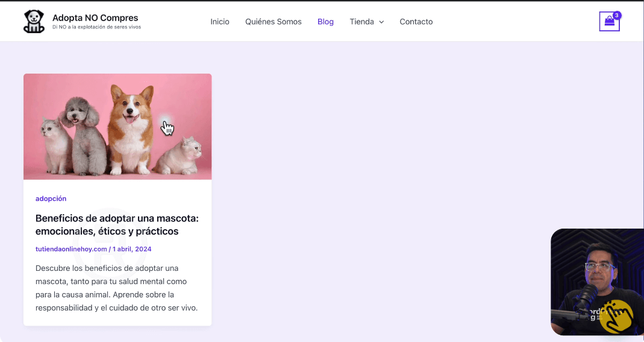644x342 pixels.
Task: Click the dog logo icon
Action: pos(34,21)
